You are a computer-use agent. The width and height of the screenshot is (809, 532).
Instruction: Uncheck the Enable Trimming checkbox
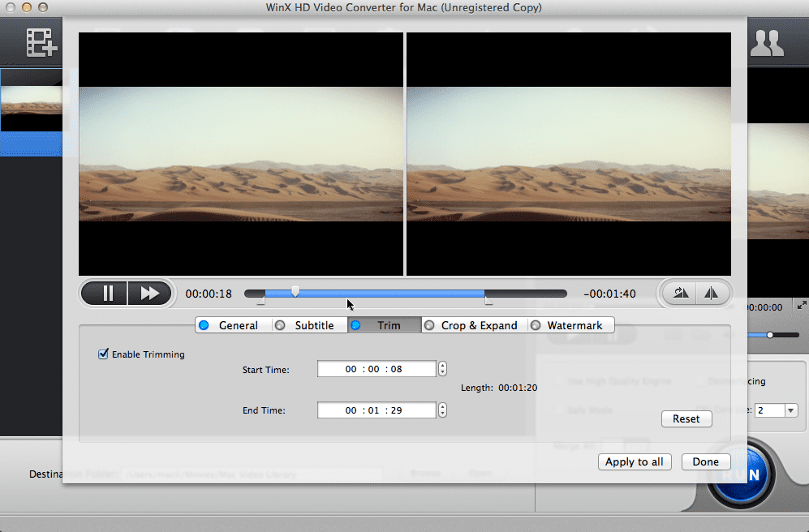pyautogui.click(x=103, y=354)
